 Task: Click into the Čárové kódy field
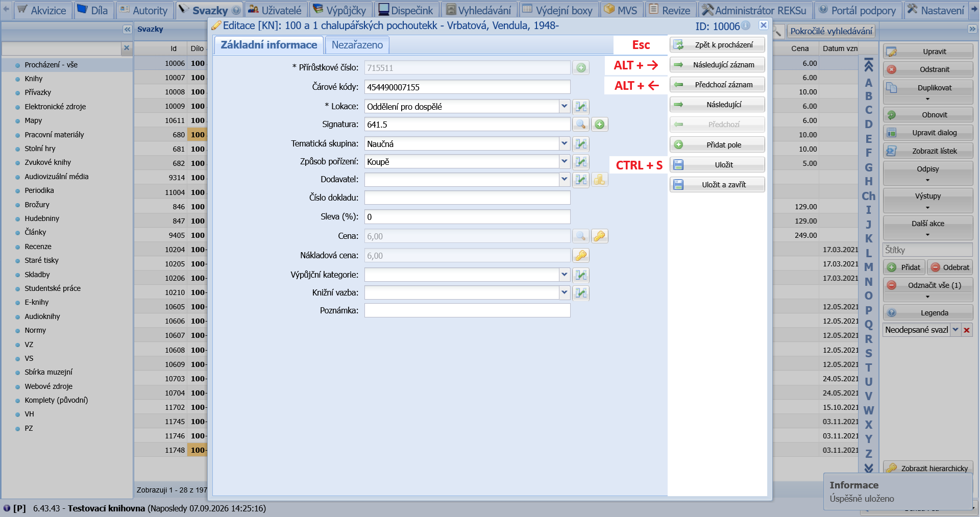coord(467,87)
